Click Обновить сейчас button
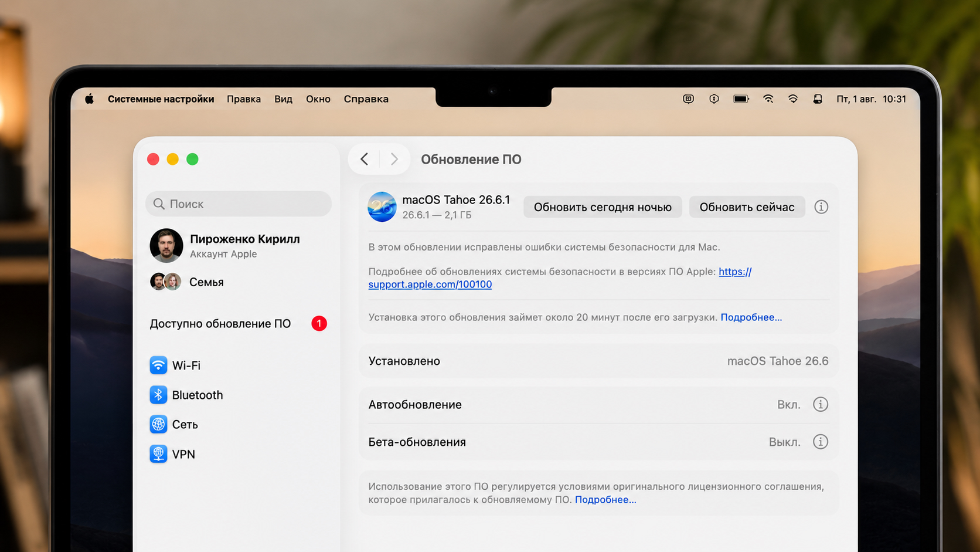This screenshot has height=552, width=980. 747,207
